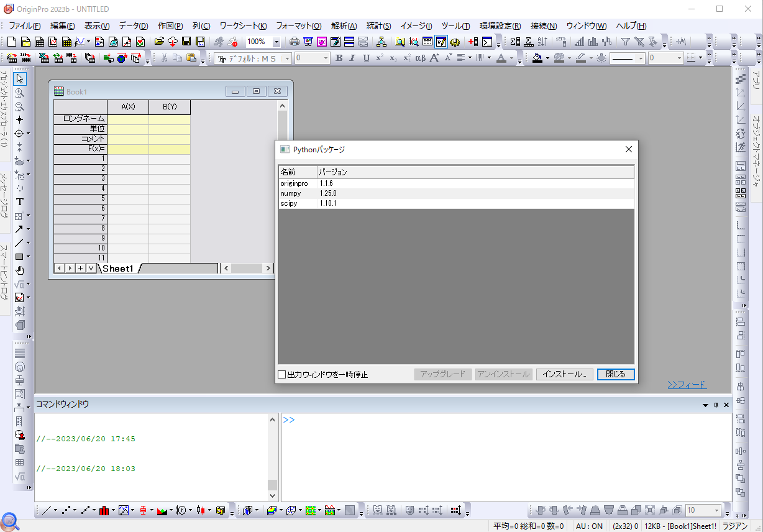Expand the line plot type dropdown arrow
This screenshot has height=532, width=763.
coord(55,510)
